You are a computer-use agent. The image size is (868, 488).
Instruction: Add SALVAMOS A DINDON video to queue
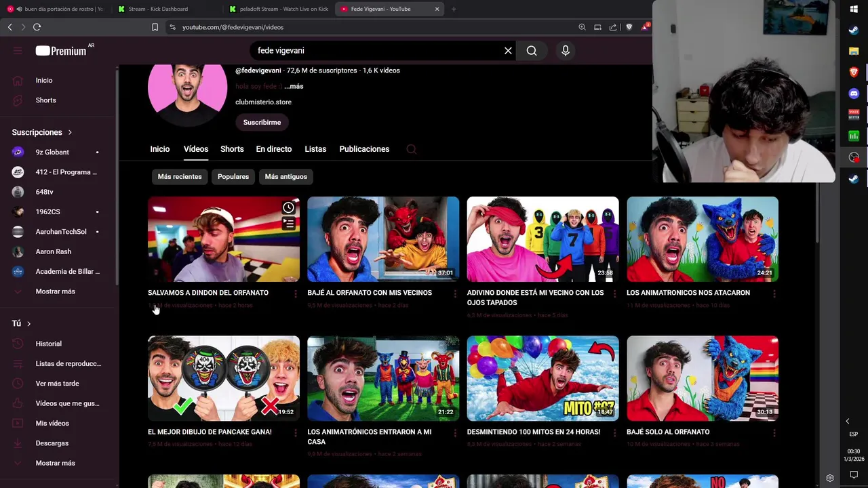tap(288, 224)
